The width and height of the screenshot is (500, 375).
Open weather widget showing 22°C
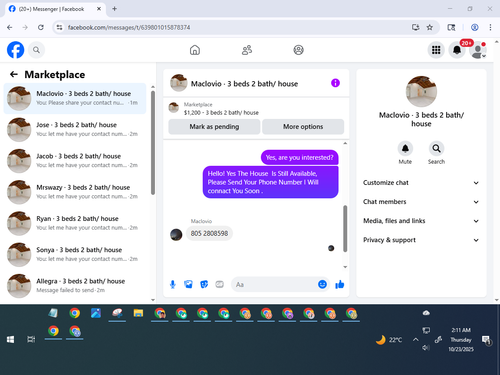[x=389, y=340]
